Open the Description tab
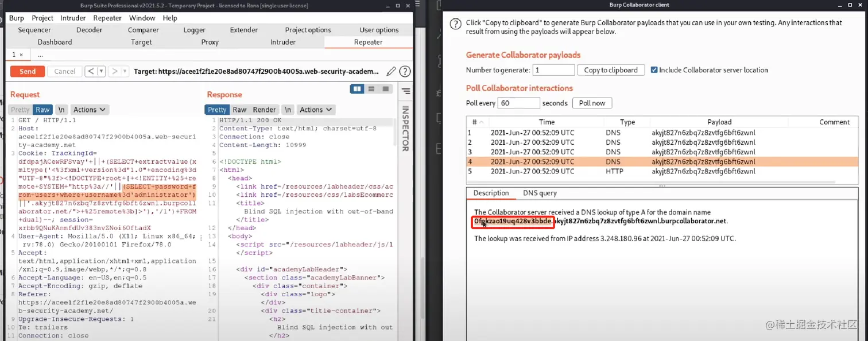 (491, 193)
